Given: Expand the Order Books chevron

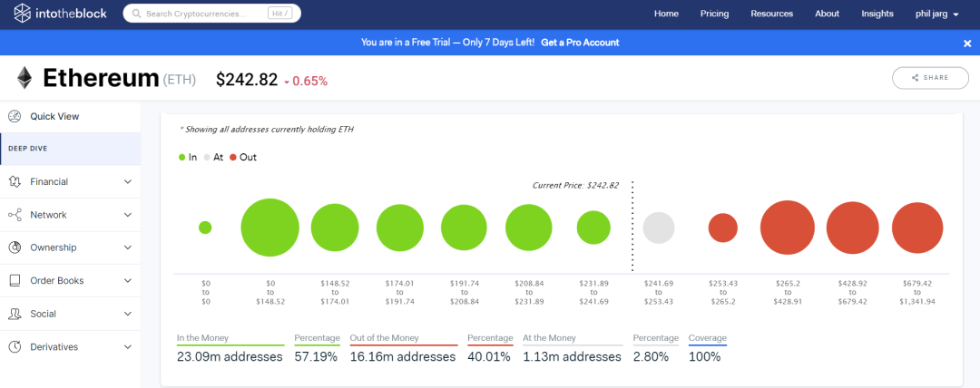Looking at the screenshot, I should click(128, 280).
